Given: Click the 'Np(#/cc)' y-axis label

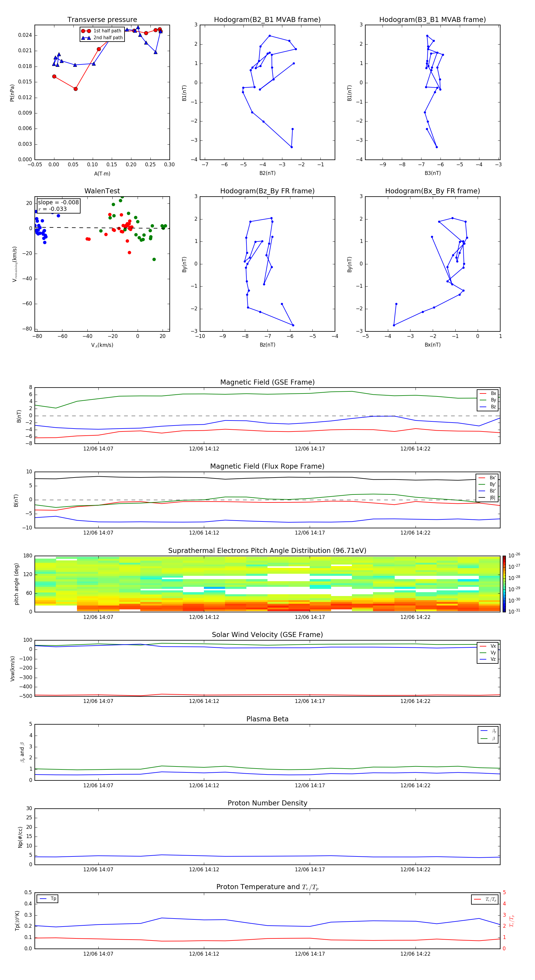Looking at the screenshot, I should (x=20, y=837).
